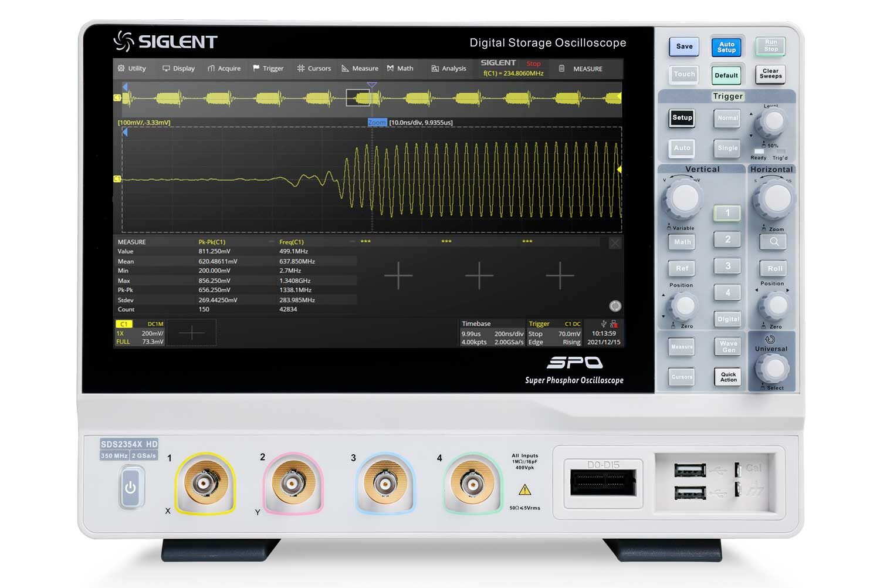Push the power button on the front panel
The width and height of the screenshot is (880, 588).
[130, 488]
